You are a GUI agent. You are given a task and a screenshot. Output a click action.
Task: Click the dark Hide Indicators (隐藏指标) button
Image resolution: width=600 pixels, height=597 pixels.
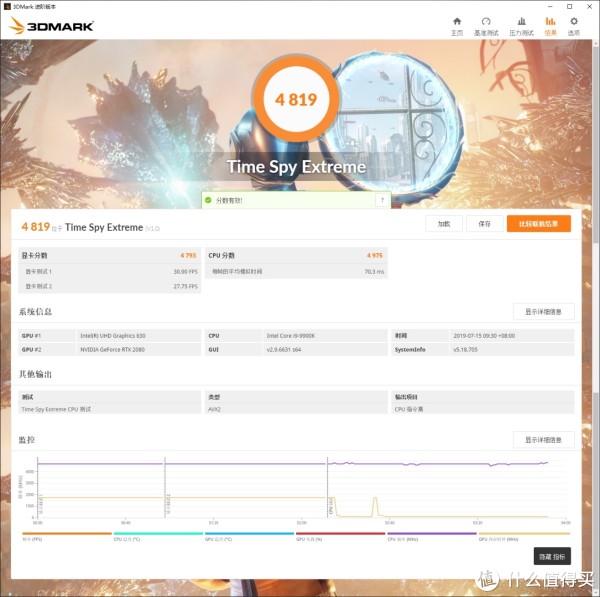click(x=552, y=556)
